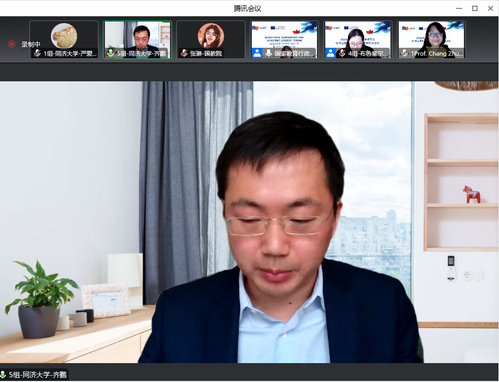Image resolution: width=499 pixels, height=382 pixels.
Task: Click the main speaker video area
Action: click(249, 222)
